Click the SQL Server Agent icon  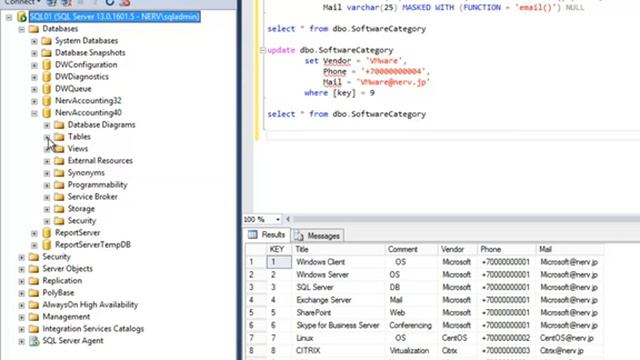point(34,341)
